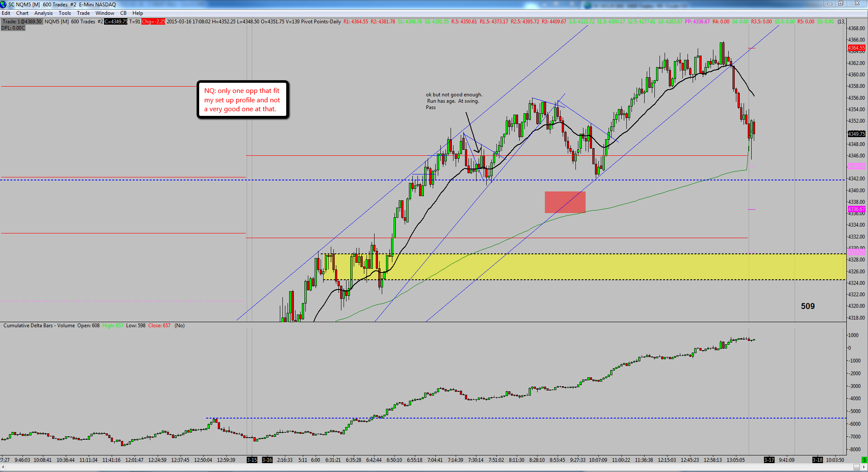The height and width of the screenshot is (472, 868).
Task: Click the magenta 4336.67 price axis label
Action: [856, 209]
